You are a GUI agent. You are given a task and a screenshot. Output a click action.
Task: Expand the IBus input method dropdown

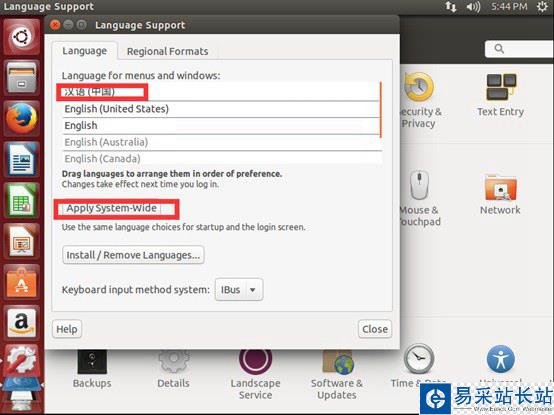(239, 290)
